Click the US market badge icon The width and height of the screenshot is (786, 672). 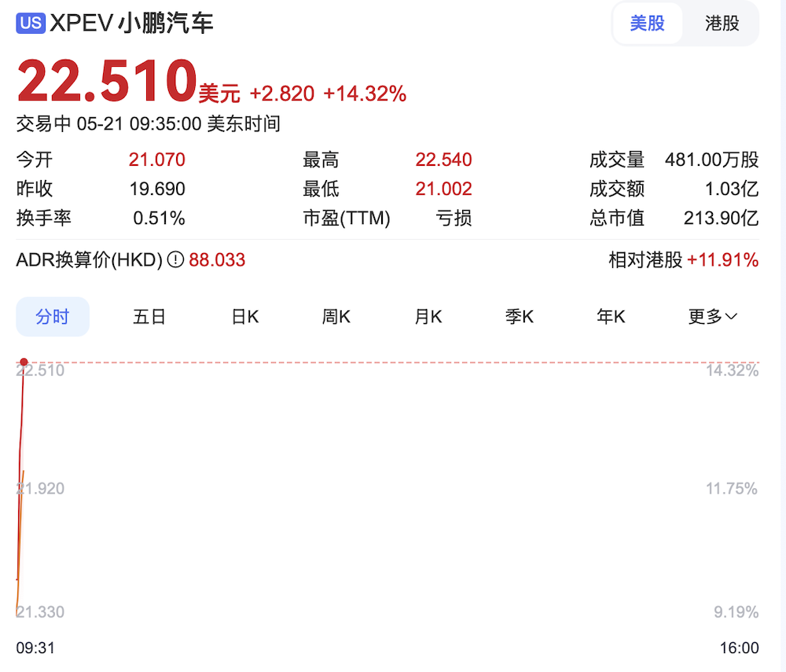[30, 24]
